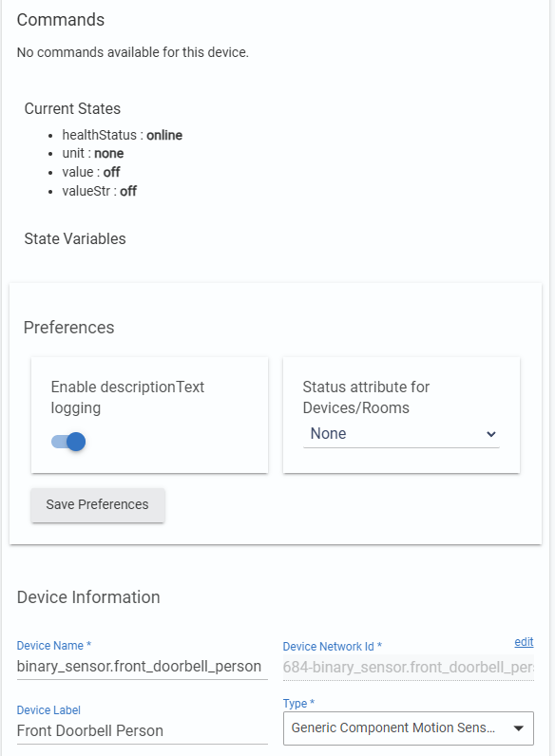The image size is (555, 756).
Task: Click the Current States heading
Action: tap(72, 108)
